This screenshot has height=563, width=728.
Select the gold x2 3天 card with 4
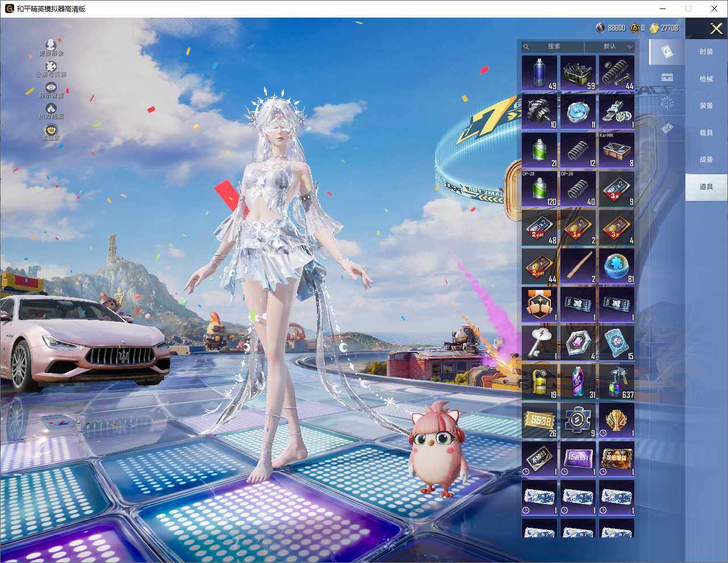tap(617, 227)
